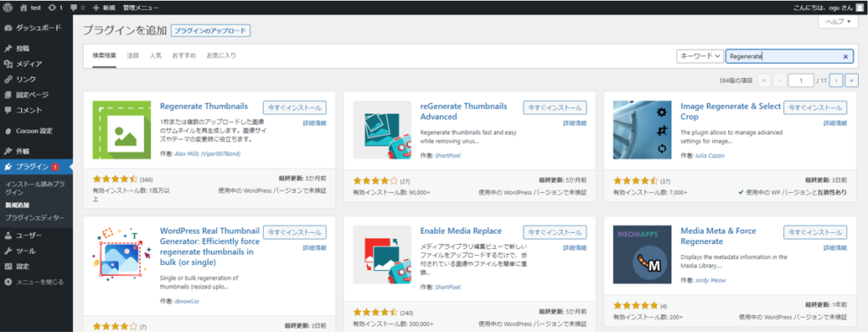Open the キーワード search type dropdown
Image resolution: width=868 pixels, height=332 pixels.
pyautogui.click(x=700, y=56)
